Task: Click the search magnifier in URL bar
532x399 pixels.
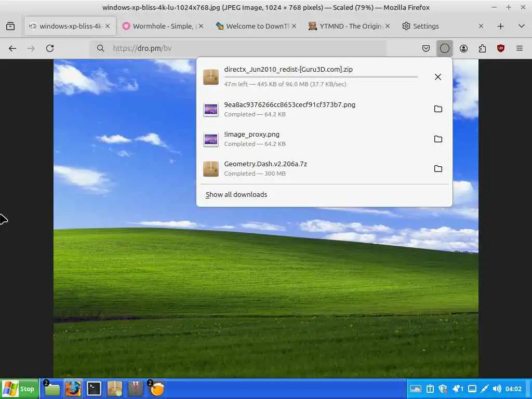Action: tap(100, 48)
